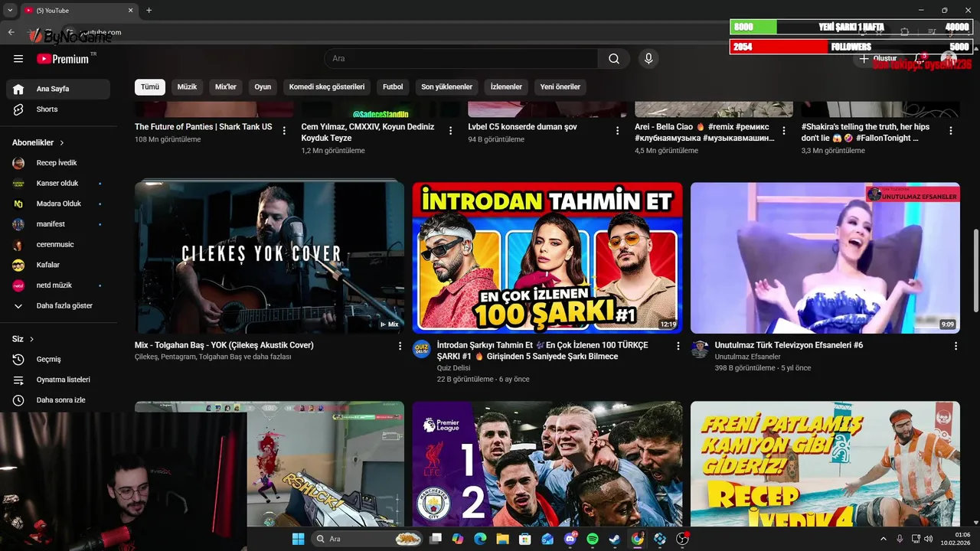Open Spotify from the taskbar
Viewport: 980px width, 551px height.
592,539
